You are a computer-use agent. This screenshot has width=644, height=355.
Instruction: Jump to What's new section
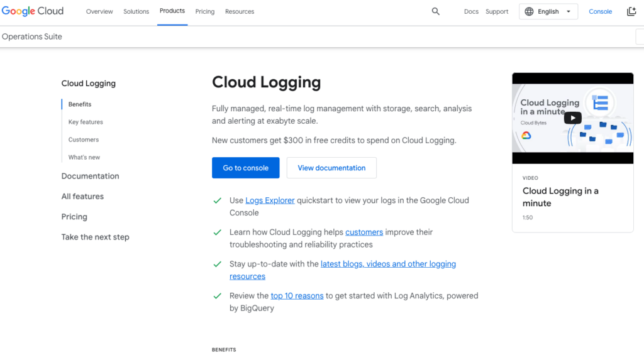click(x=84, y=157)
